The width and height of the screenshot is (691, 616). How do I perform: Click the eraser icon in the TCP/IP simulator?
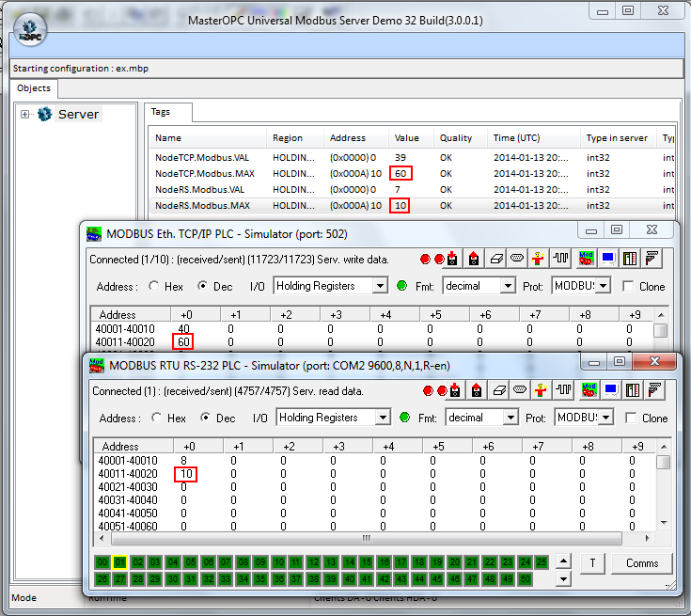click(x=496, y=259)
